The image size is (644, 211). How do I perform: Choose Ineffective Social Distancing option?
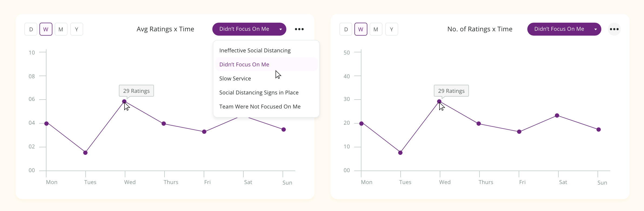(255, 50)
